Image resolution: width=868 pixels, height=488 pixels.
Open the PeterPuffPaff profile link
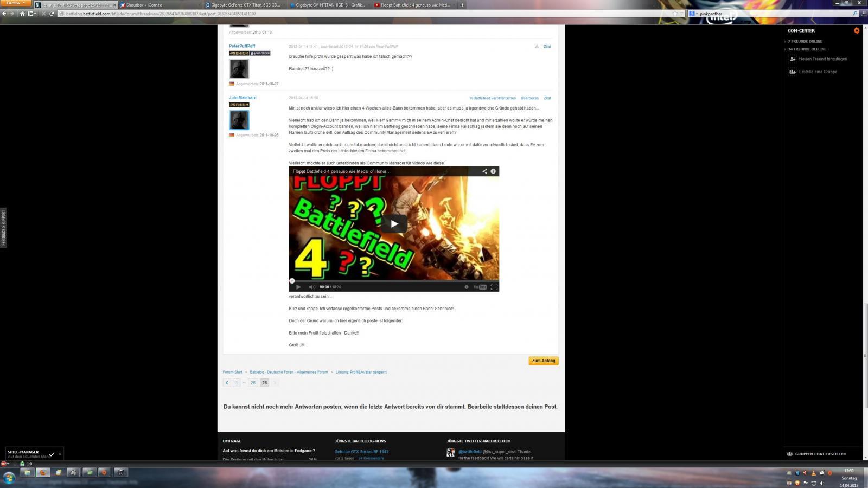coord(242,46)
